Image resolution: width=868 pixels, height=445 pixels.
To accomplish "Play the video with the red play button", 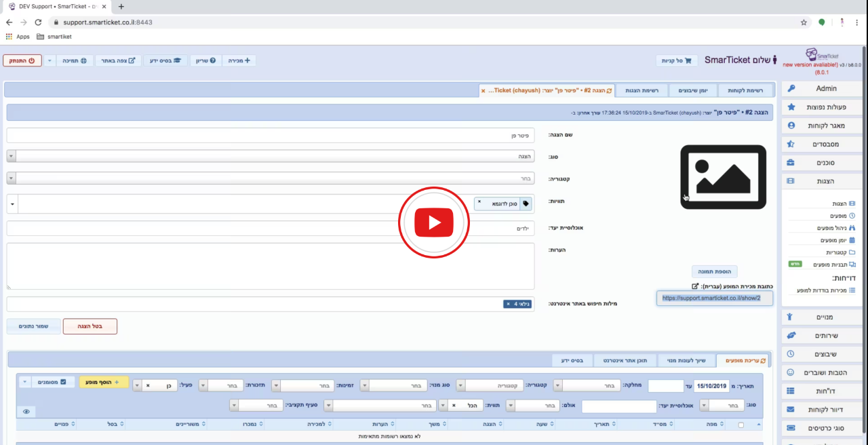I will point(434,222).
